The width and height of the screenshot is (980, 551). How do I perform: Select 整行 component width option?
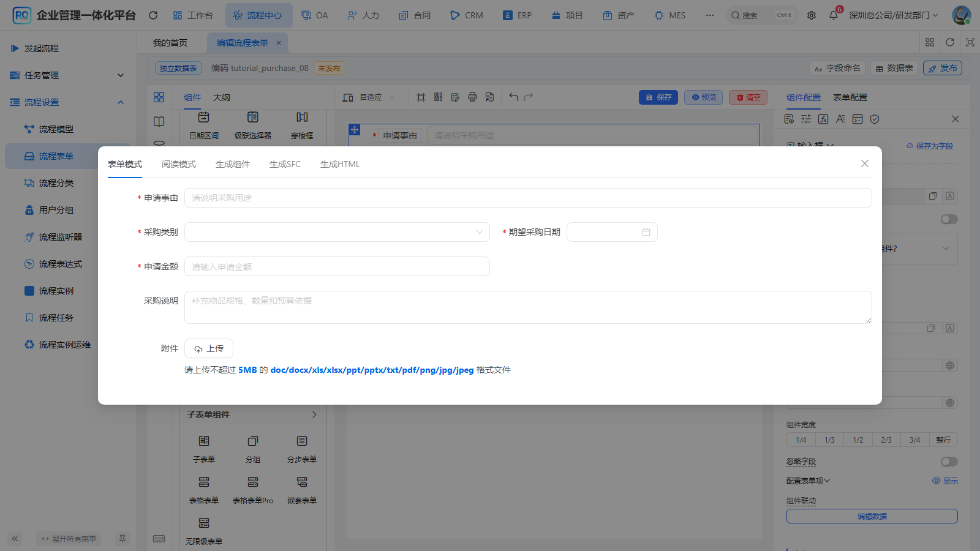tap(943, 440)
